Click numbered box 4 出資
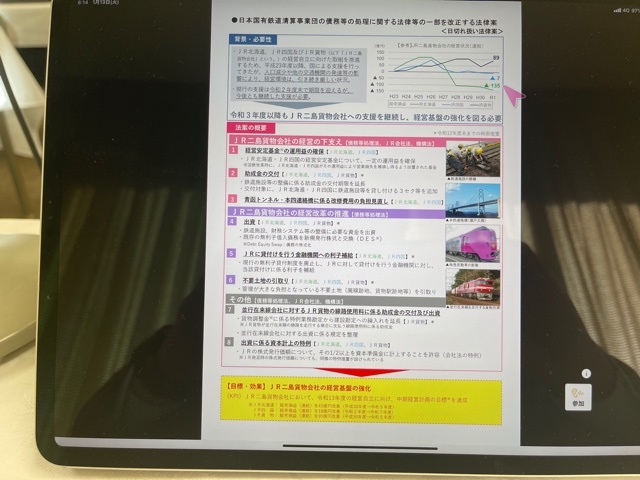The width and height of the screenshot is (640, 480). coord(232,222)
